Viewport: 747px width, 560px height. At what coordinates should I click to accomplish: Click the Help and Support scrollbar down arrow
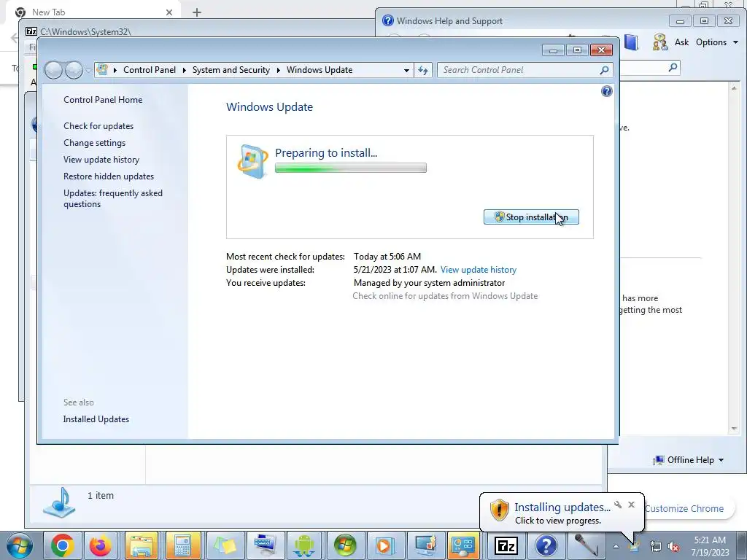(x=734, y=429)
